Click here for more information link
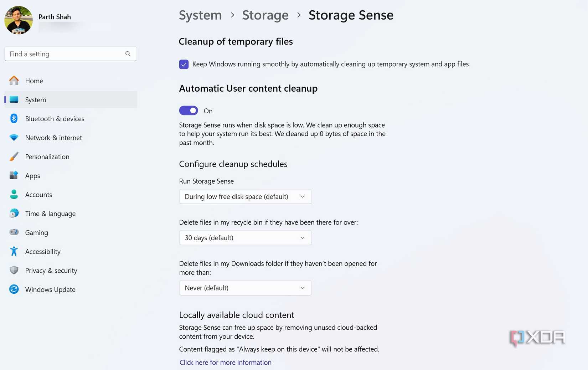Viewport: 588px width, 370px height. (225, 362)
